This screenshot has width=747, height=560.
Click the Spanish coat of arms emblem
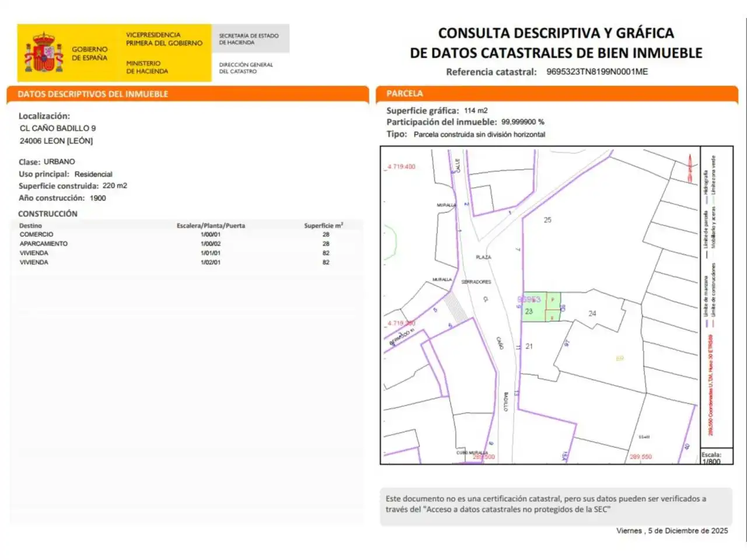click(43, 52)
